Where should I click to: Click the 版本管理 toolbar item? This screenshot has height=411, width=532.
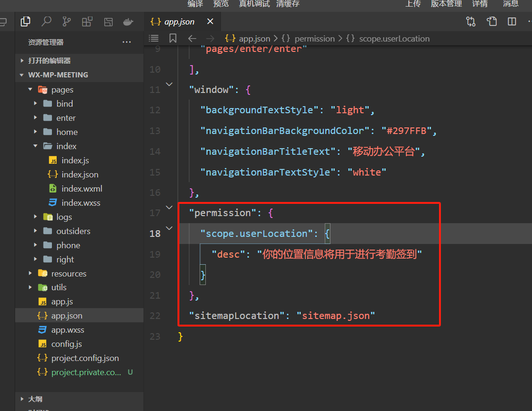(x=446, y=4)
